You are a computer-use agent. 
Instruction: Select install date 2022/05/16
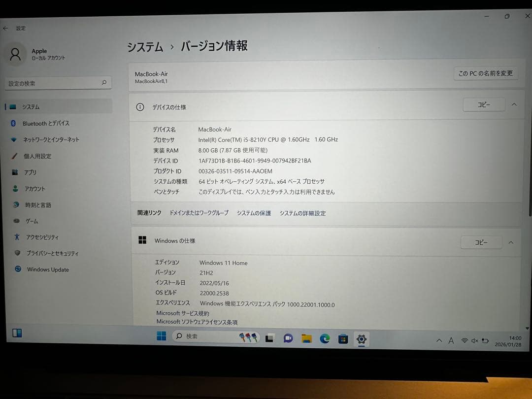tap(214, 283)
